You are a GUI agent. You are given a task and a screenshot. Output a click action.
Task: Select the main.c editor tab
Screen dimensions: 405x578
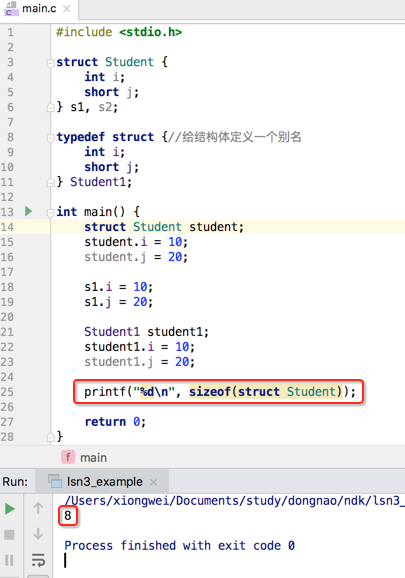[39, 9]
